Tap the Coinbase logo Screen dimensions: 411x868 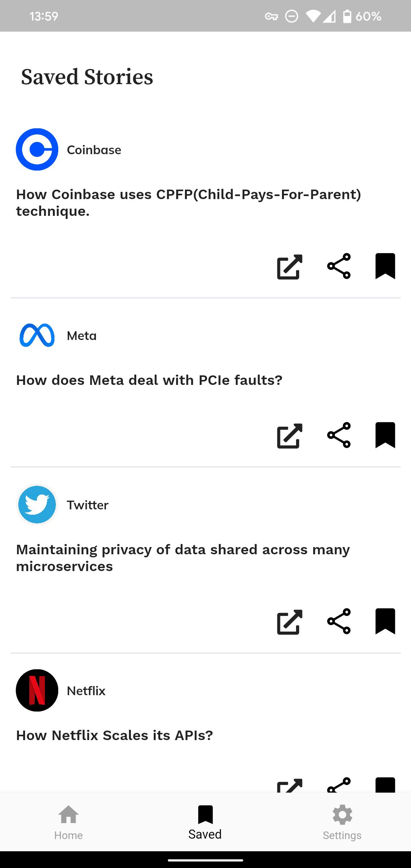(x=37, y=149)
